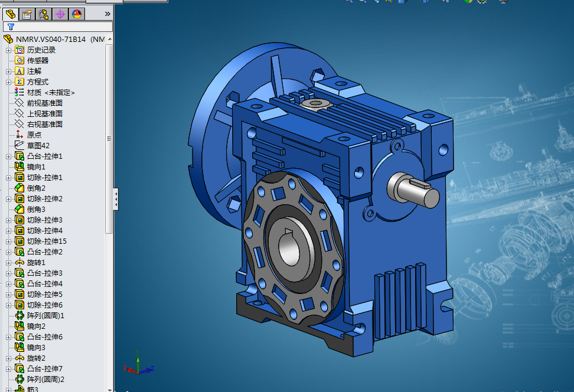574x392 pixels.
Task: Select the 原点 origin icon
Action: click(x=19, y=135)
